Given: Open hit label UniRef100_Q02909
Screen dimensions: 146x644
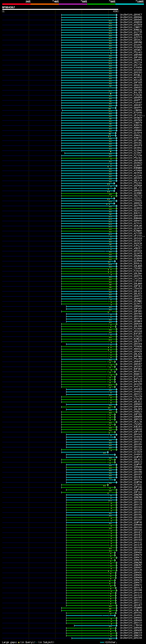Looking at the screenshot, I should (131, 25).
